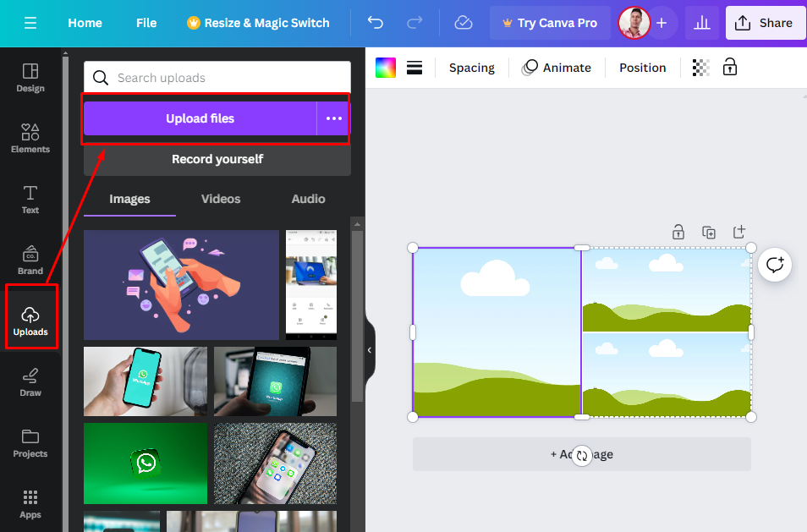Add collaborators with plus icon
Image resolution: width=807 pixels, height=532 pixels.
click(x=662, y=23)
